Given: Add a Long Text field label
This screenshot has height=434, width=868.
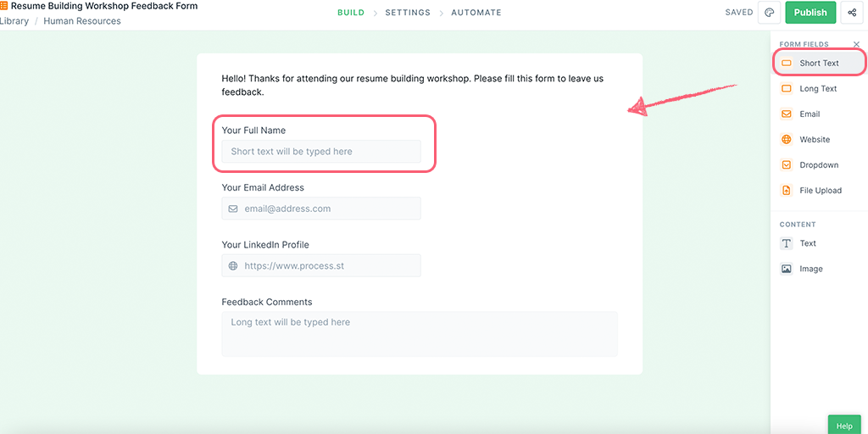Looking at the screenshot, I should point(818,88).
